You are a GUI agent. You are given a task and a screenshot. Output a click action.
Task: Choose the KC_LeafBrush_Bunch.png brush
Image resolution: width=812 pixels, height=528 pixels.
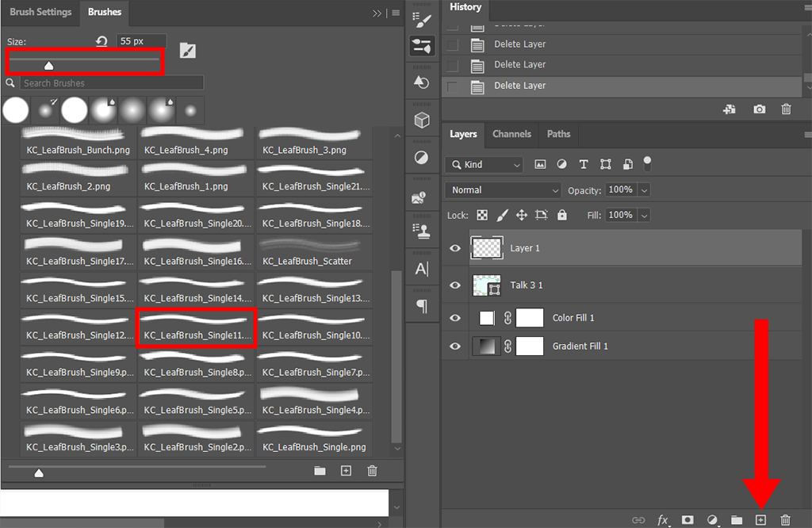79,143
